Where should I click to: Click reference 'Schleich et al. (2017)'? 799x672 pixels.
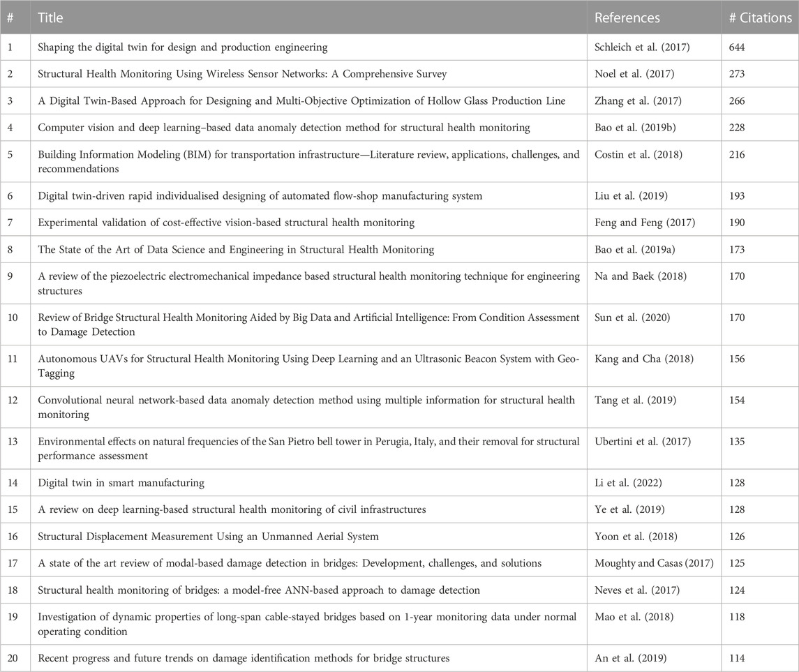click(x=642, y=47)
